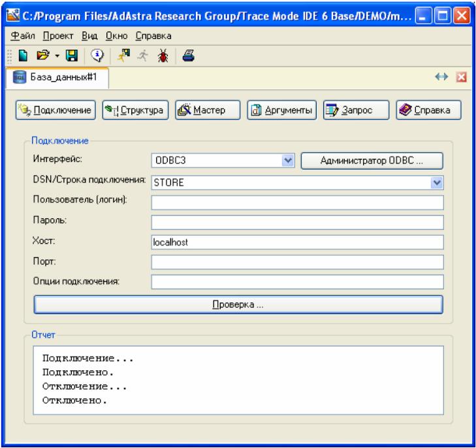Click the toolbar drag handle grip
Viewport: 476px width, 448px height.
click(x=9, y=56)
